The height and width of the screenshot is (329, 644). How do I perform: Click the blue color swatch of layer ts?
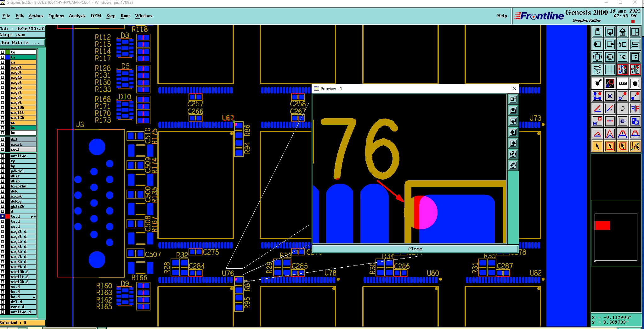coord(8,57)
